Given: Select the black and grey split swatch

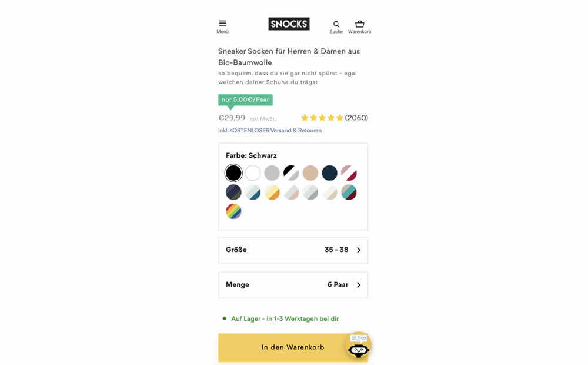Looking at the screenshot, I should (291, 173).
